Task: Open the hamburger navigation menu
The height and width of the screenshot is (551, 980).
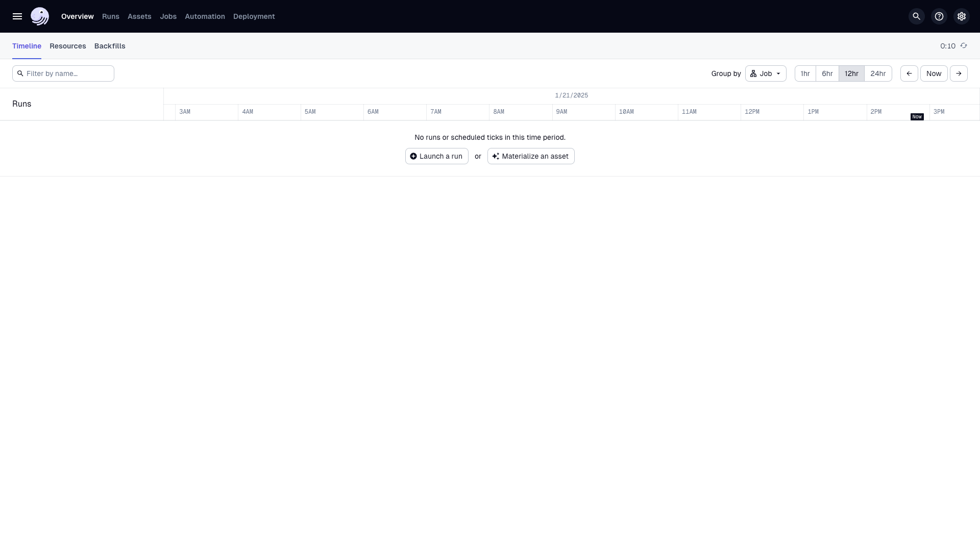Action: click(x=17, y=16)
